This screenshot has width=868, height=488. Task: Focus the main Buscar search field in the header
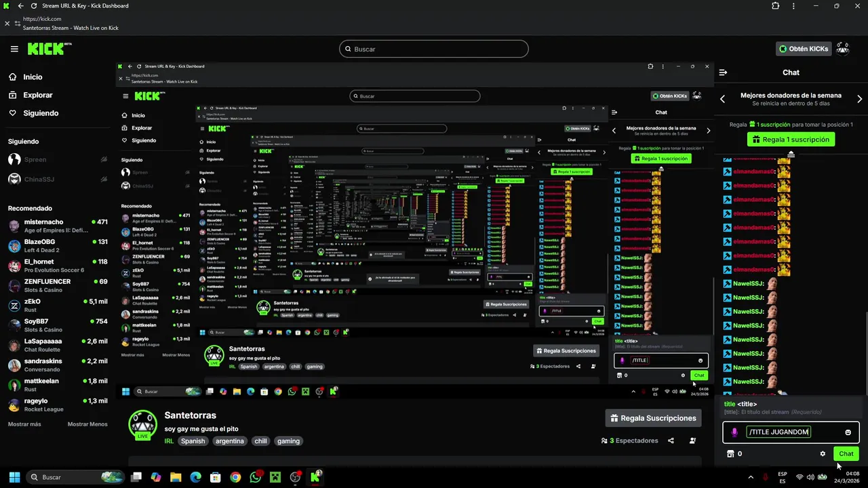pyautogui.click(x=434, y=49)
